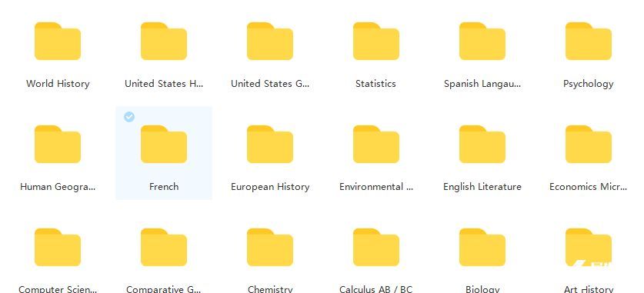Viewport: 644px width, 293px height.
Task: Open the French folder icon
Action: (x=164, y=144)
